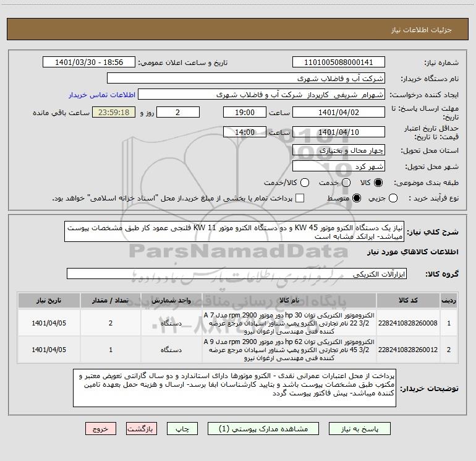Click the remaining days field showing 2

coord(178,112)
